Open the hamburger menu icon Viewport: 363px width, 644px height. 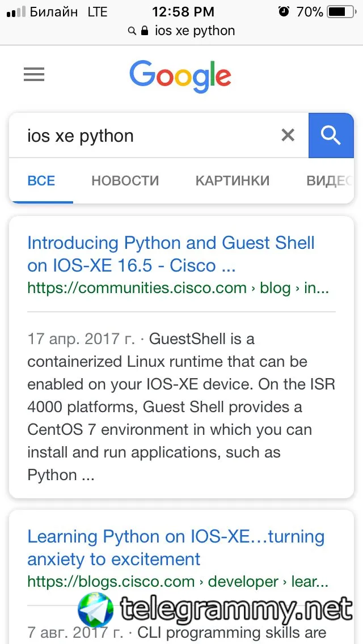coord(33,75)
